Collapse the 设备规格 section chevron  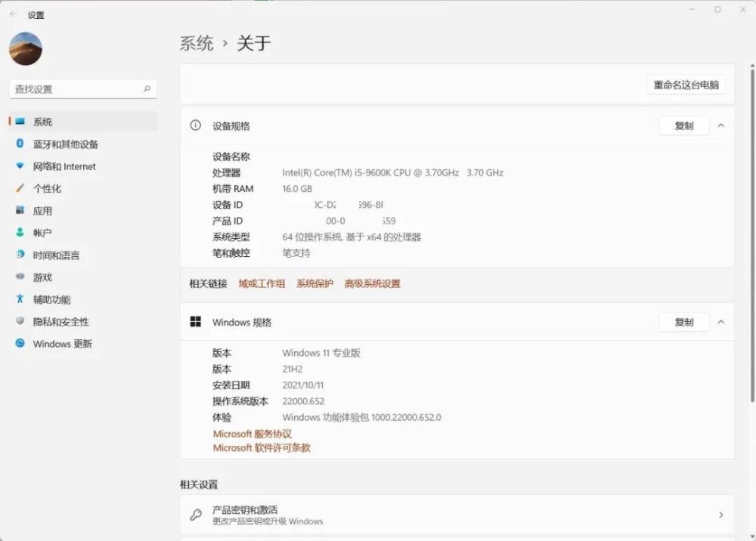[x=720, y=125]
